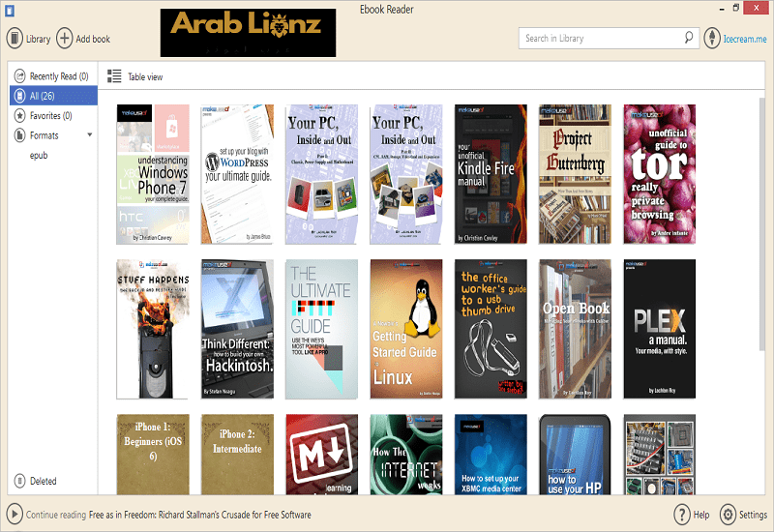This screenshot has height=532, width=774.
Task: Open the circuit boards hardware book cover
Action: coord(660,455)
